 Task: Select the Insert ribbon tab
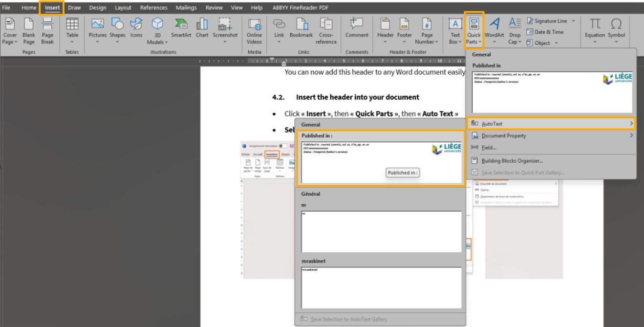click(52, 8)
